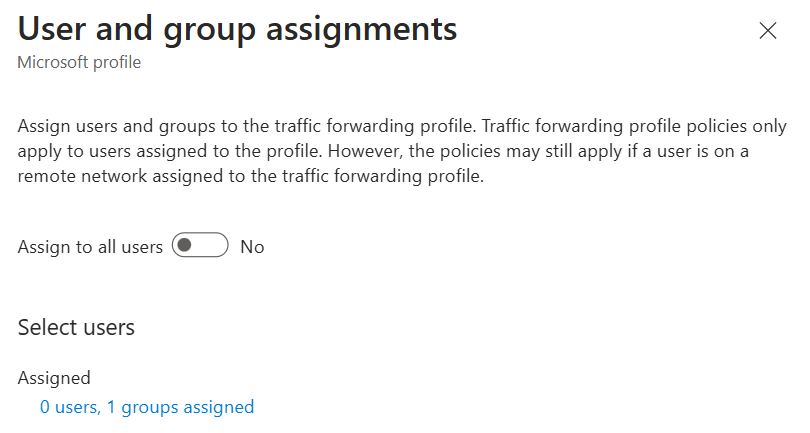Click the 'remote network assigned' sentence line
The height and width of the screenshot is (433, 810).
pos(251,176)
